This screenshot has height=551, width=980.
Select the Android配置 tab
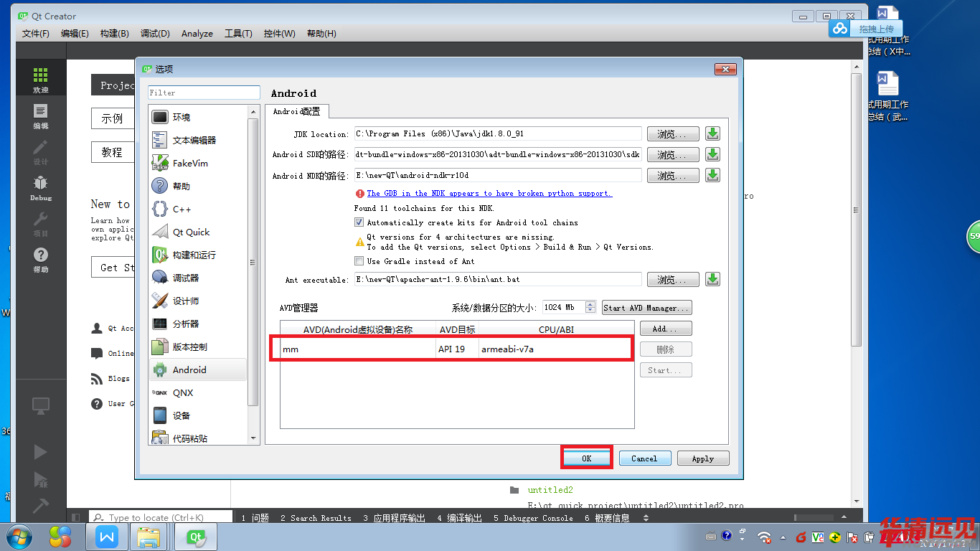point(297,112)
